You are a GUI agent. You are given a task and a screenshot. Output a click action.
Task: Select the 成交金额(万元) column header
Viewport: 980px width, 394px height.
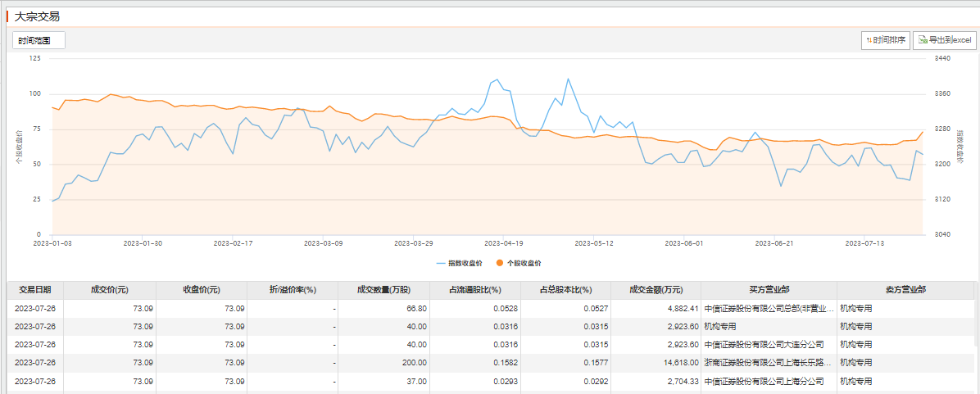[x=656, y=290]
